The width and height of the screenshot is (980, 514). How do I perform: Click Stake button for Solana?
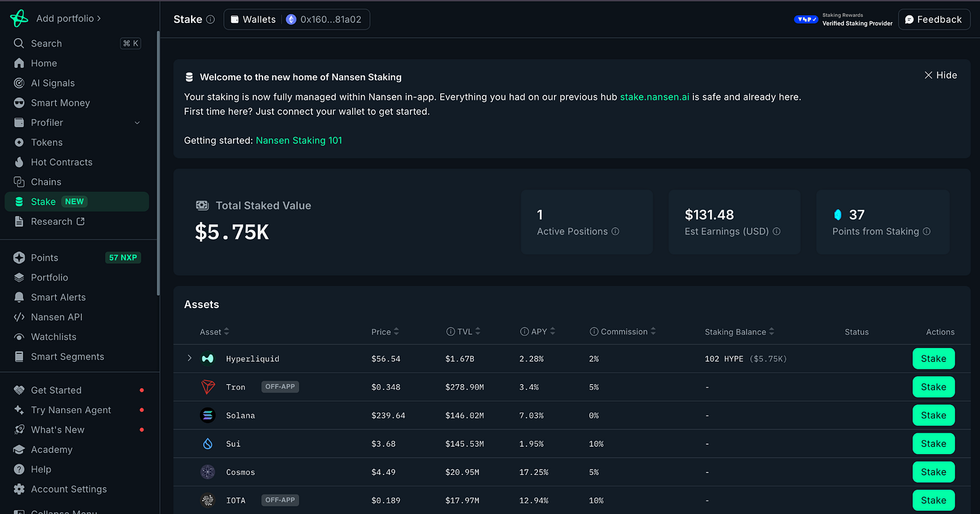(x=934, y=415)
